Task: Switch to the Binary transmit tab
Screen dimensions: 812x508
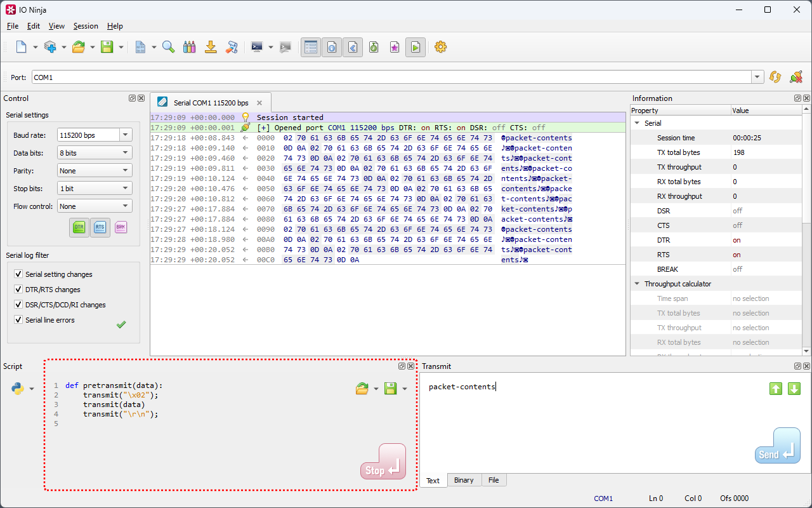Action: coord(464,480)
